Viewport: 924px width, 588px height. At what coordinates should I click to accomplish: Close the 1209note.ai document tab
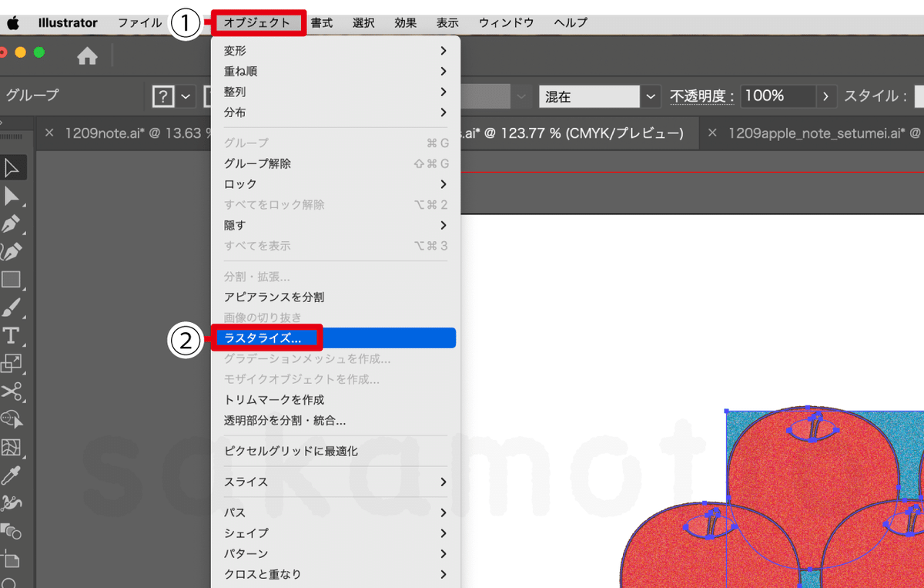click(49, 133)
